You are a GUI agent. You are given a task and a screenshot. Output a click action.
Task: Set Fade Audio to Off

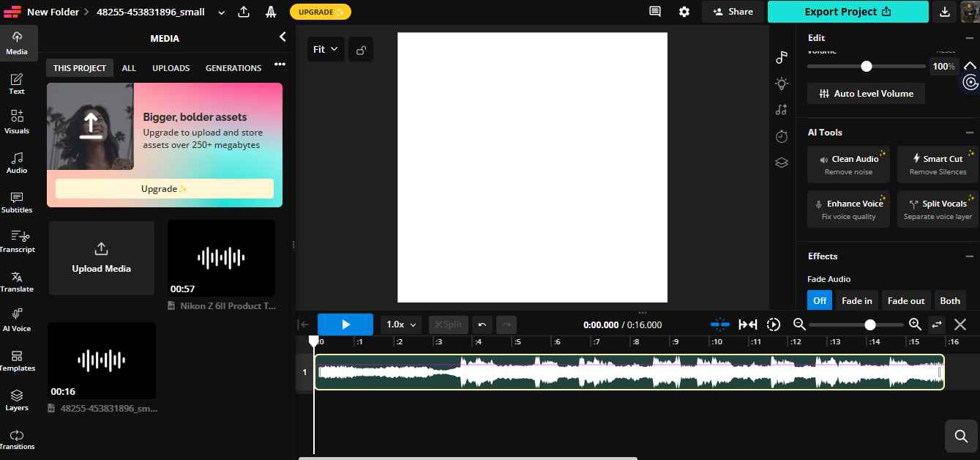pyautogui.click(x=820, y=300)
